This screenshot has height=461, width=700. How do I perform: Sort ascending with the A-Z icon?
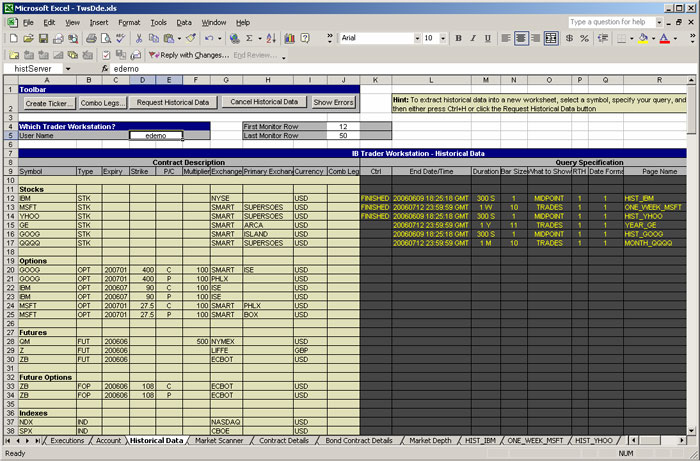coord(271,39)
